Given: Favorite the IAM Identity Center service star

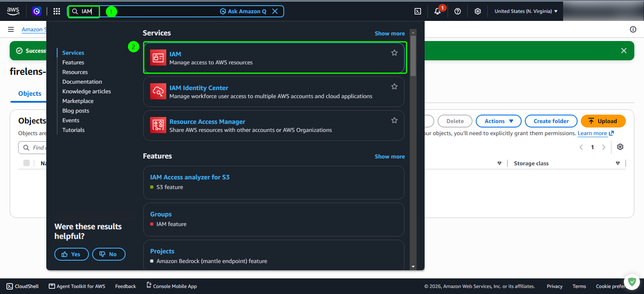Looking at the screenshot, I should point(394,86).
